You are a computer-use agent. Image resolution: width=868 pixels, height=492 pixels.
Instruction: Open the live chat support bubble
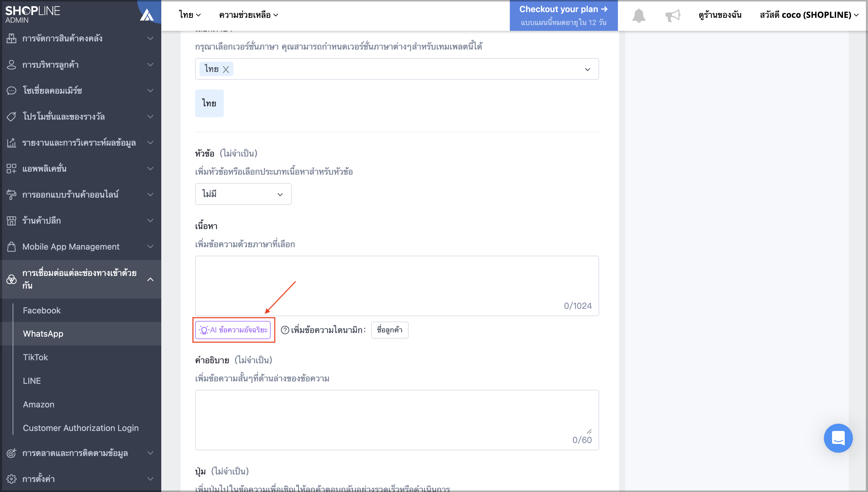click(x=838, y=438)
